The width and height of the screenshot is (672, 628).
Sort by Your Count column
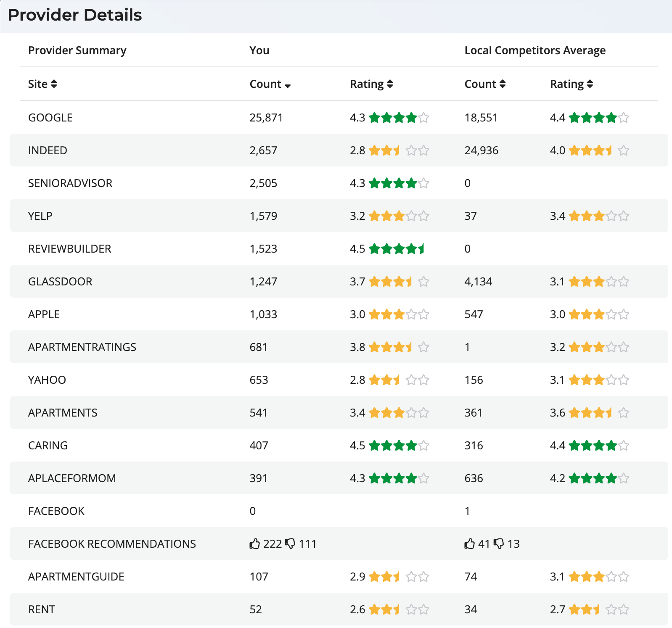(x=270, y=84)
